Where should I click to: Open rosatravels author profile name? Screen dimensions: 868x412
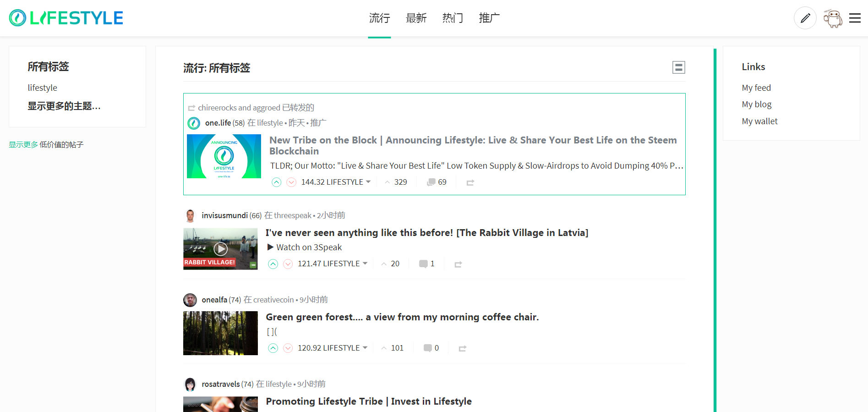(x=221, y=385)
